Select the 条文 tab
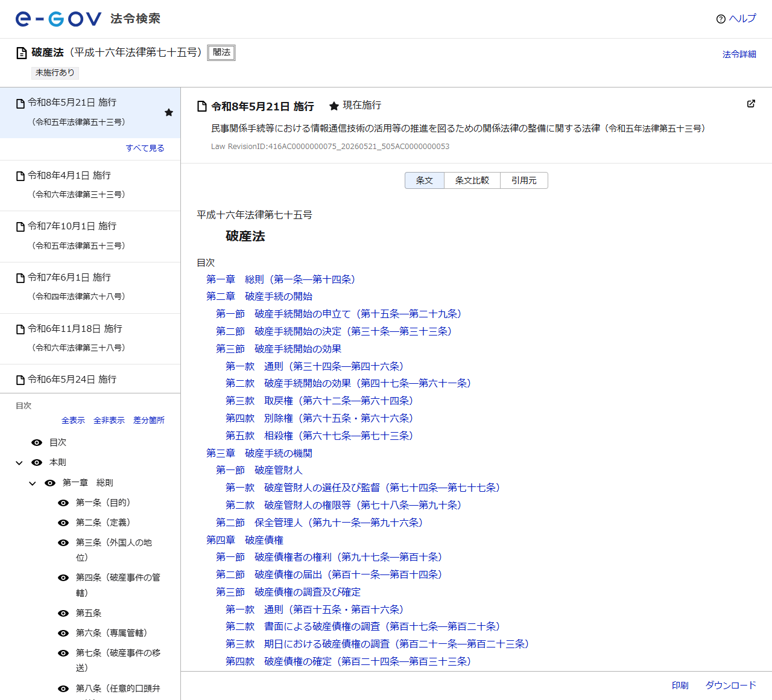 (x=425, y=180)
